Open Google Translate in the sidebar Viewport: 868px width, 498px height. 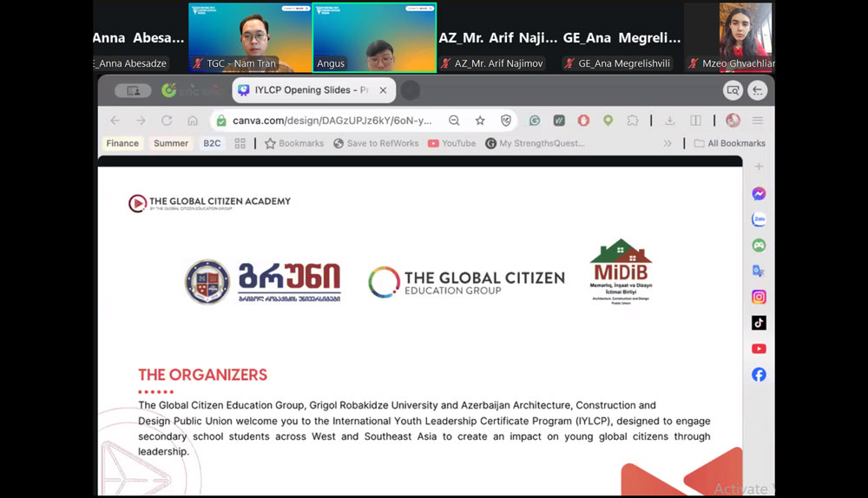coord(759,271)
